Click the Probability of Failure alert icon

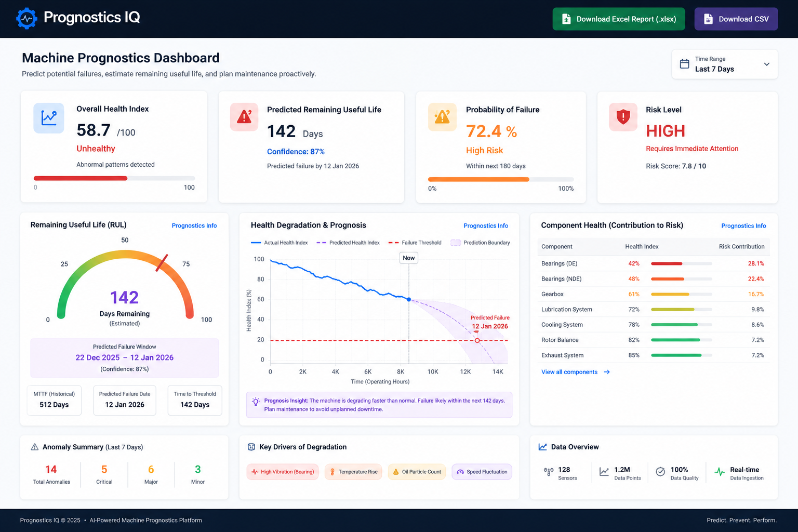pos(442,117)
